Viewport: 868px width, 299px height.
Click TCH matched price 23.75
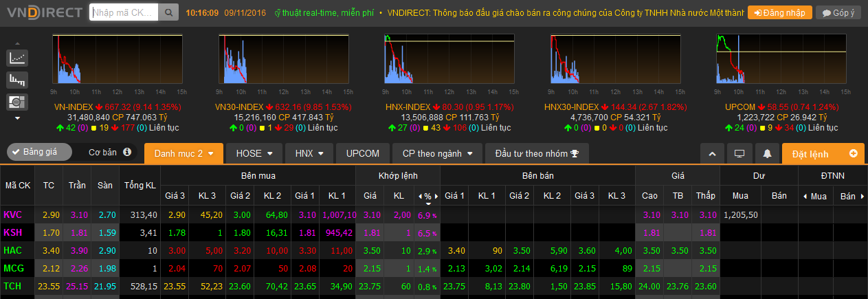[370, 286]
